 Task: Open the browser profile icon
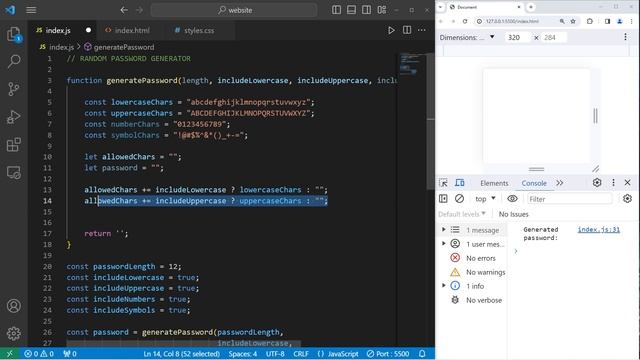pyautogui.click(x=620, y=21)
